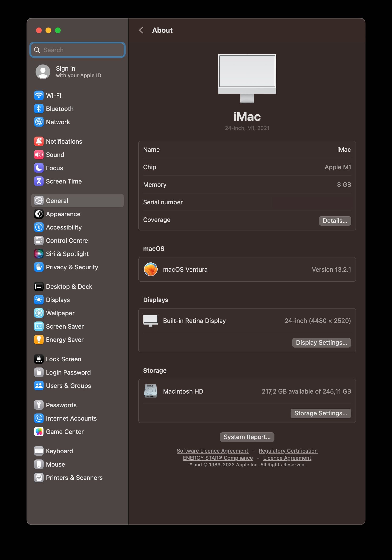Open Users & Groups icon

click(x=39, y=386)
